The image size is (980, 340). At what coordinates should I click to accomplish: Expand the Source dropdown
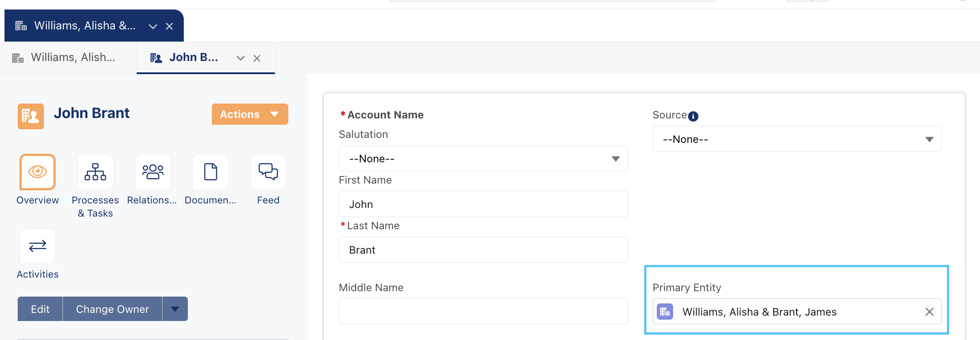point(797,139)
